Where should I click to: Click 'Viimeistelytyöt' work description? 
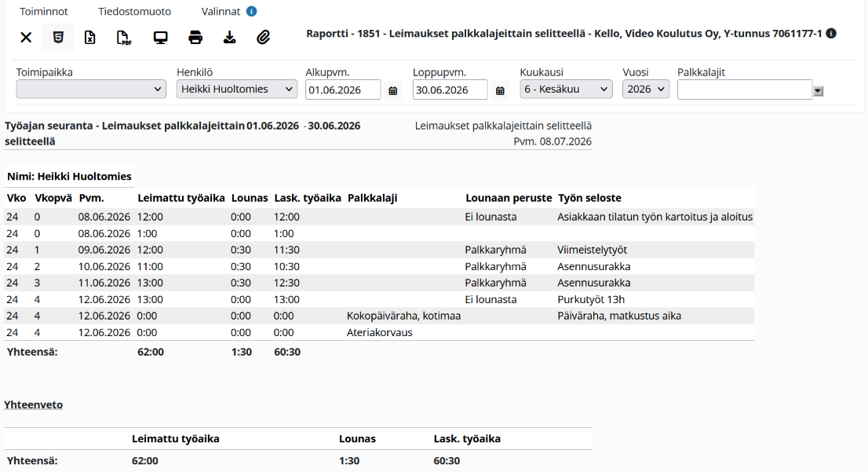coord(592,250)
